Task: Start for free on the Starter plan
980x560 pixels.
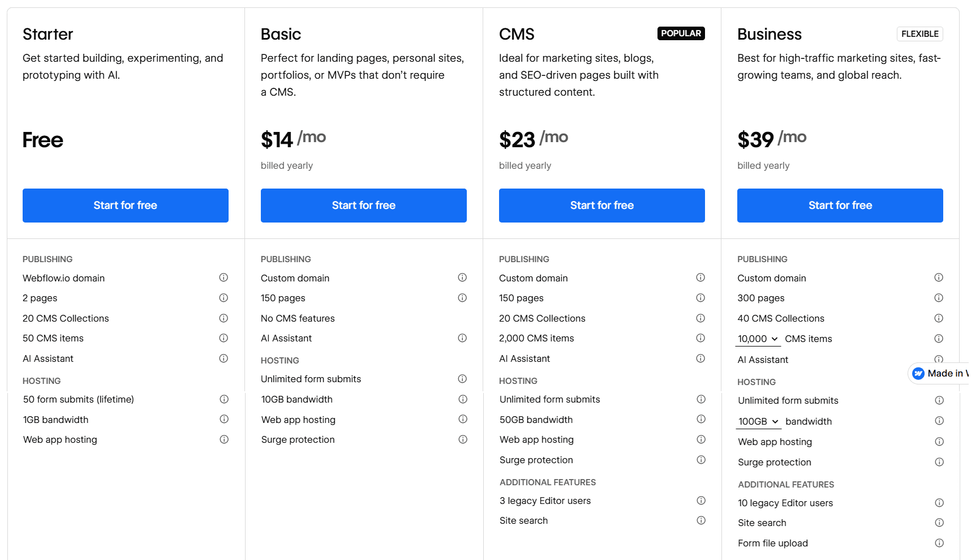Action: click(125, 205)
